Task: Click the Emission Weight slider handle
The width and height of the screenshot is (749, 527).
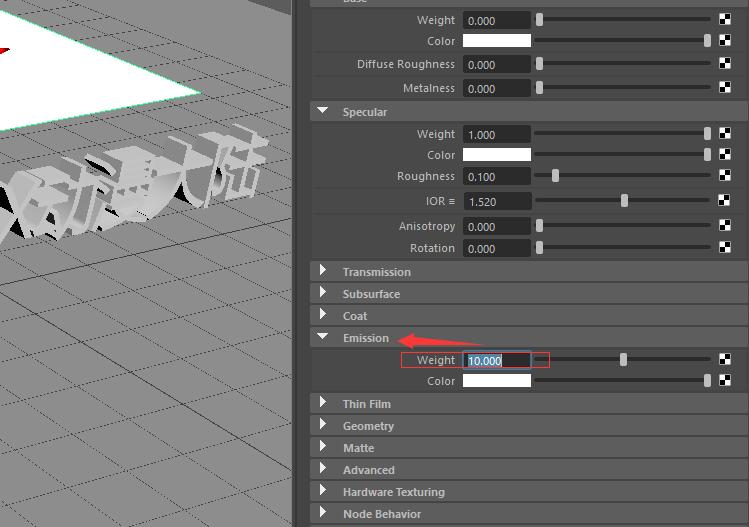Action: coord(623,360)
